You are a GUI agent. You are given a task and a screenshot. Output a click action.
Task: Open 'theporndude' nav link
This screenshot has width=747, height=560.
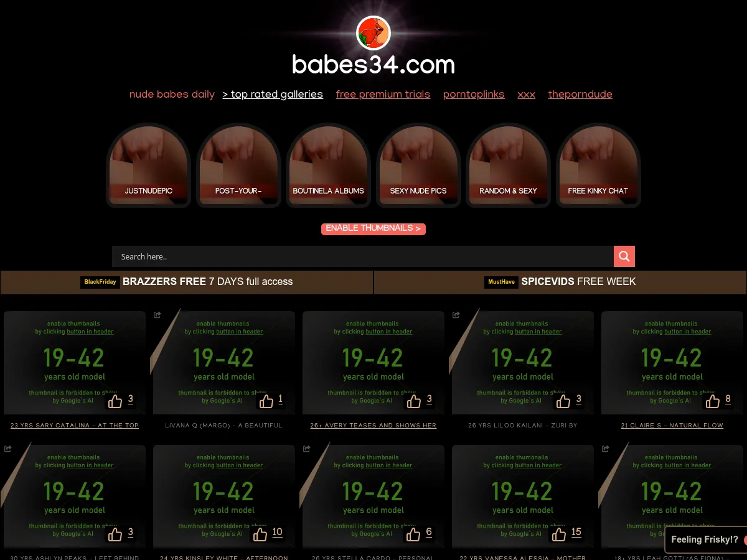[x=580, y=95]
